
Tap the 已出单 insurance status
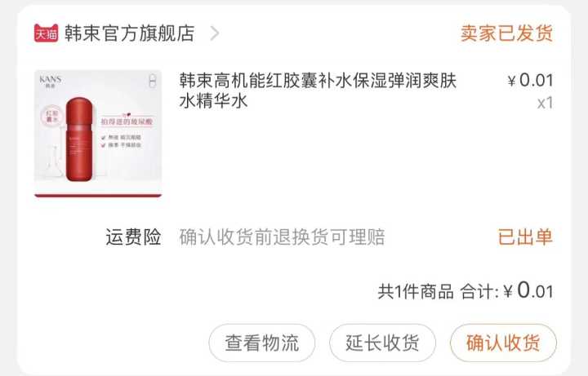pos(525,237)
